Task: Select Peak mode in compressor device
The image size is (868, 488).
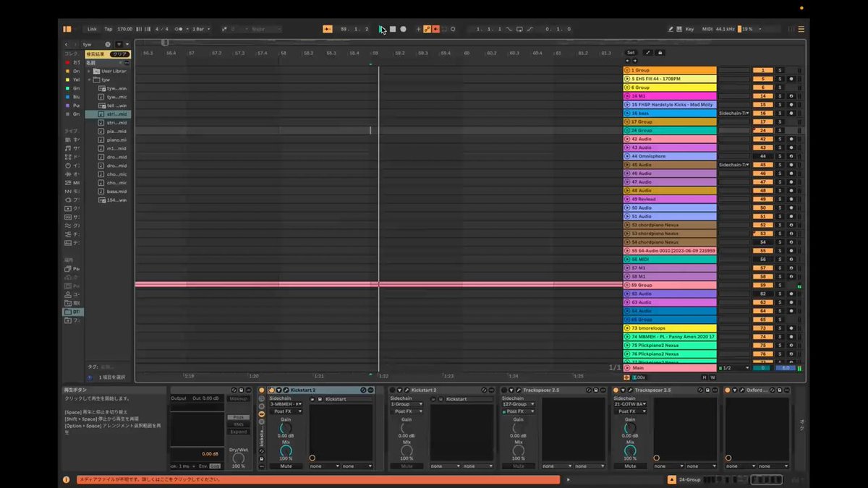Action: 238,417
